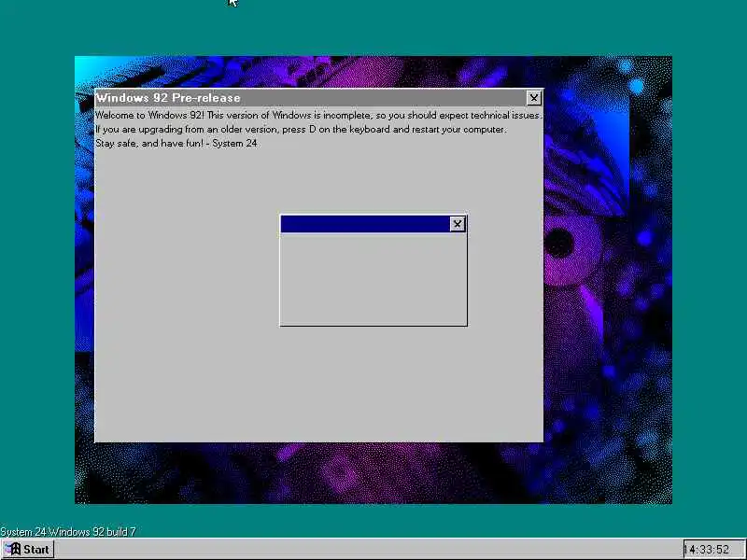Click the 'System 24 Windows 92 build 7' text
Screen dimensions: 747x560
coord(68,531)
